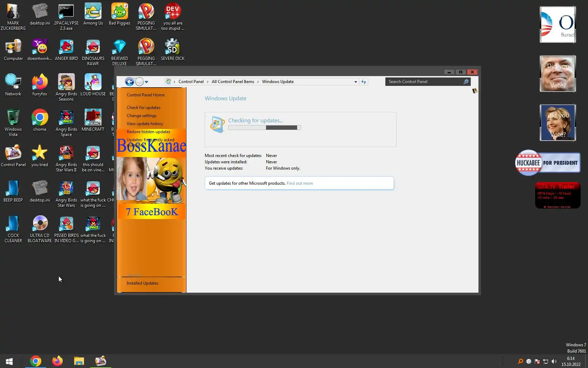This screenshot has width=588, height=368.
Task: Click the LOUD HOUSE desktop icon
Action: (x=93, y=85)
